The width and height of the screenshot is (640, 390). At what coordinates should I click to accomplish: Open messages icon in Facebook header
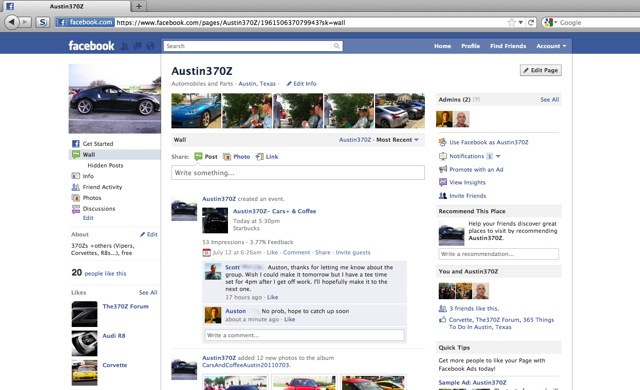click(x=138, y=46)
